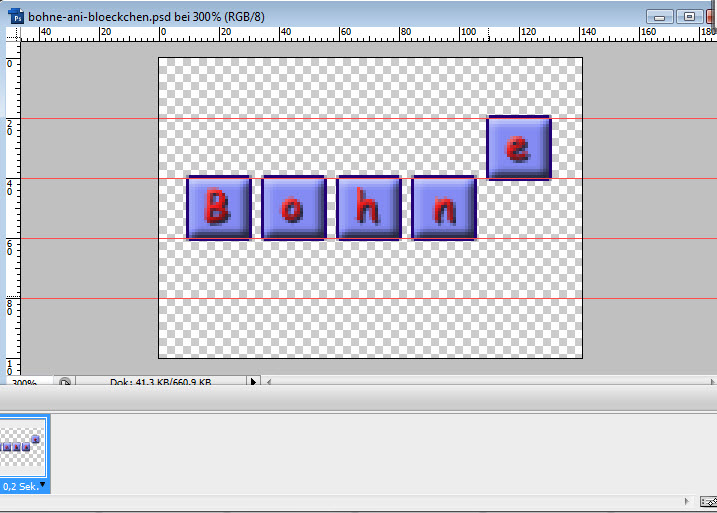The height and width of the screenshot is (513, 717).
Task: Click the raised 'e' block on canvas
Action: tap(518, 148)
